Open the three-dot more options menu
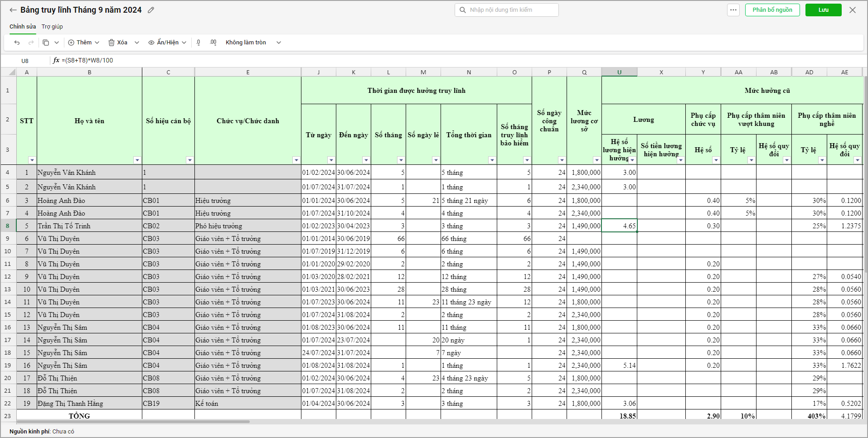The width and height of the screenshot is (868, 438). coord(733,10)
